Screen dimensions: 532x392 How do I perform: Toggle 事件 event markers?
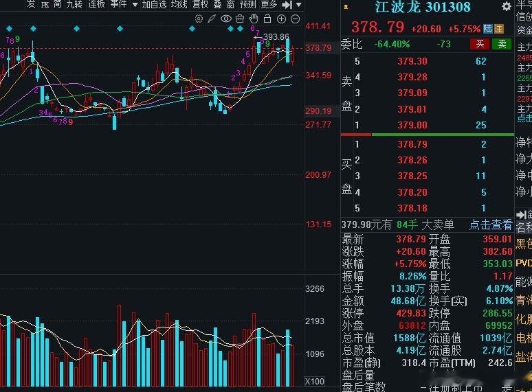point(119,4)
